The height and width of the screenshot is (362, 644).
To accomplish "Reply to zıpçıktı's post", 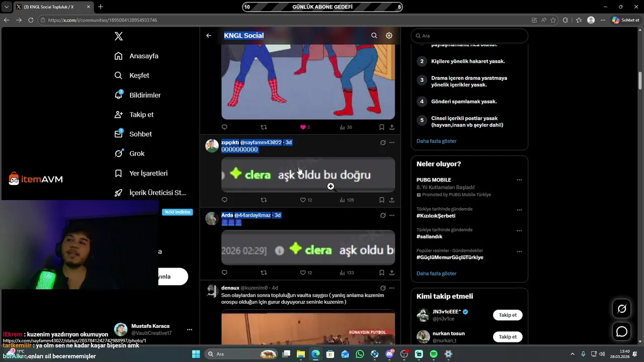I will coord(224,200).
